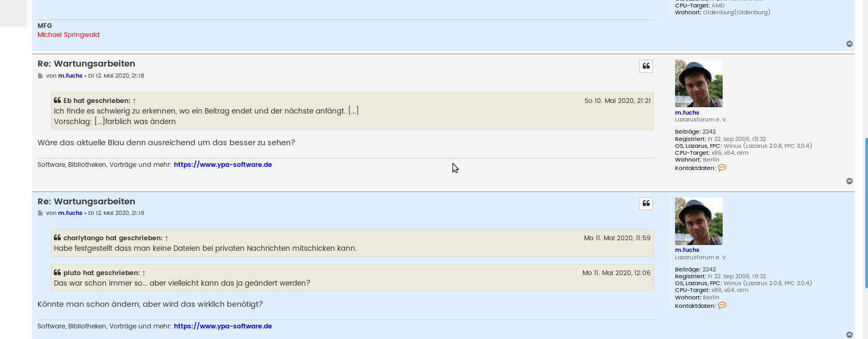Image resolution: width=868 pixels, height=339 pixels.
Task: Click the post icon beside the 21:18 date
Action: coord(40,76)
